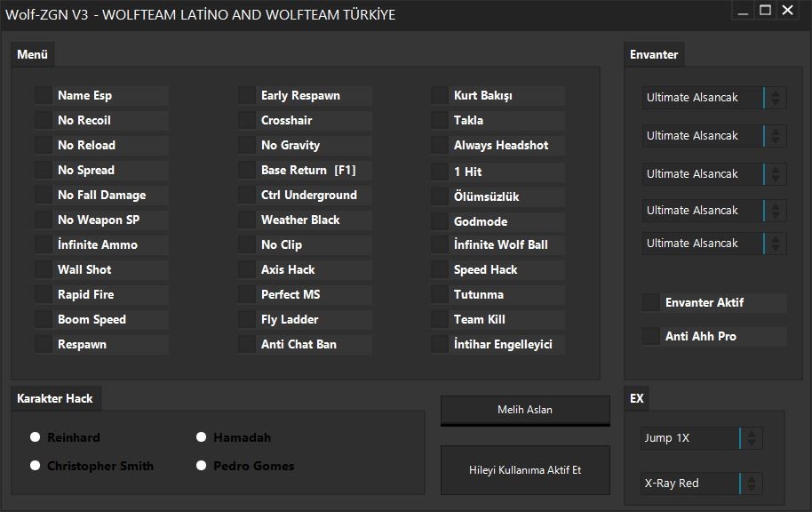Enable Base Return [F1] checkbox
Screen dimensions: 812x512
[247, 170]
